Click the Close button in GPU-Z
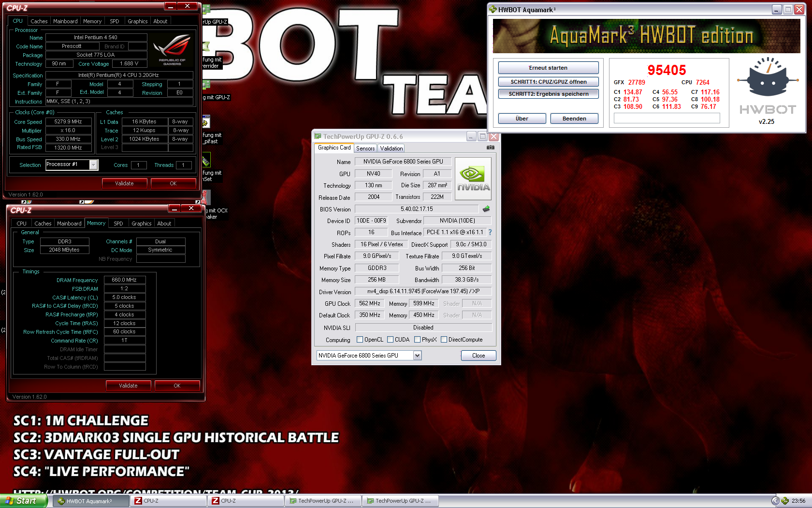 tap(478, 356)
